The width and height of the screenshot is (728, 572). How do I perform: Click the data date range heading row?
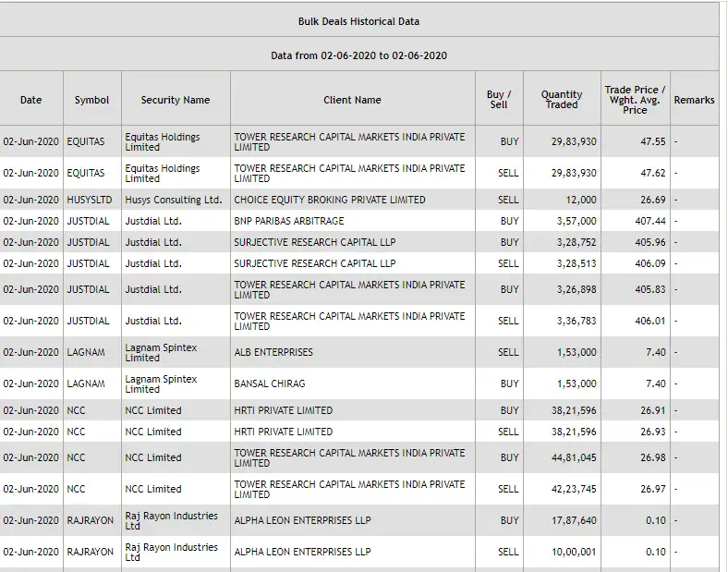click(x=358, y=55)
